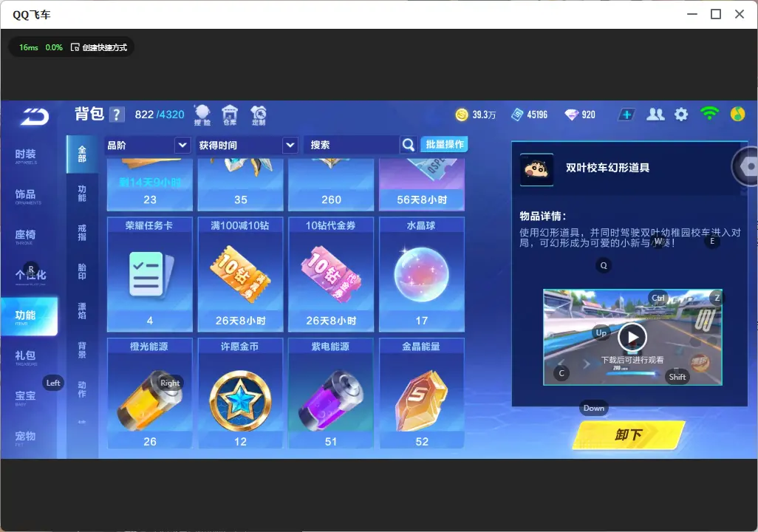Select the 背景 background sub-tab

[x=82, y=349]
